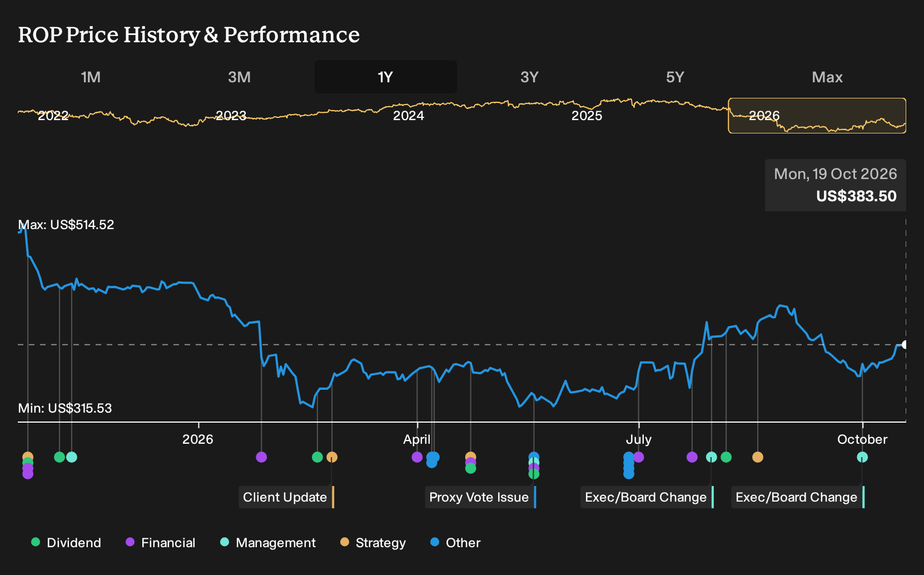Click the 'US$383.50' price value
Screen dimensions: 924x575
click(856, 196)
